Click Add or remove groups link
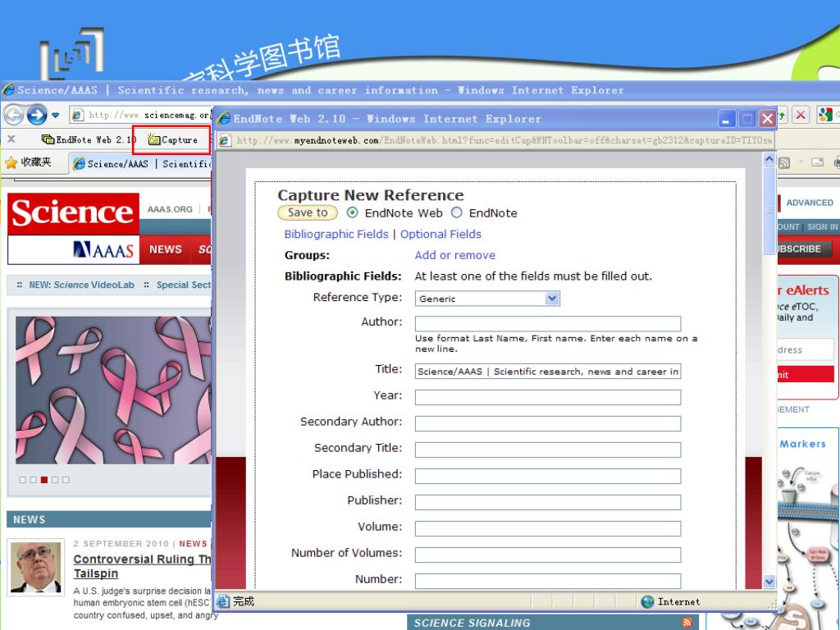The width and height of the screenshot is (840, 630). pos(454,255)
